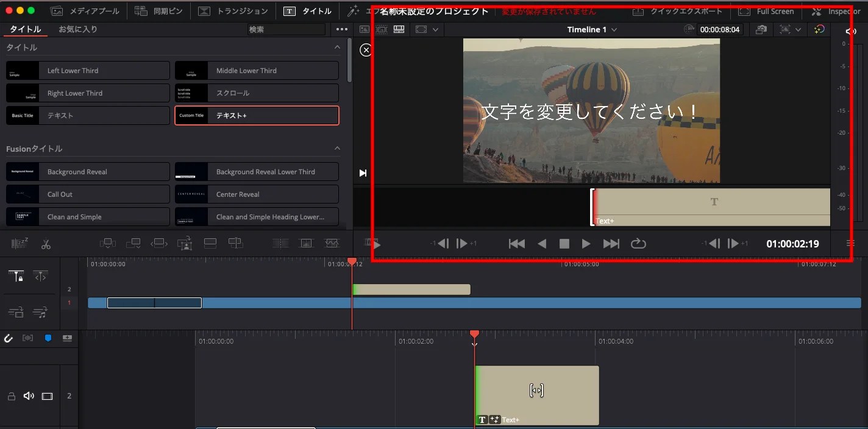Click the Close Up edit icon
The height and width of the screenshot is (429, 868).
(185, 244)
